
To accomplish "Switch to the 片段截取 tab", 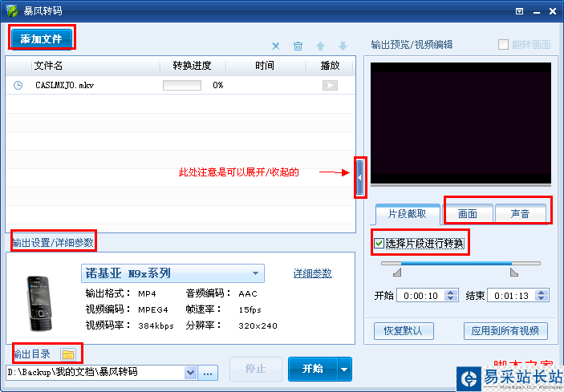I will coord(408,214).
